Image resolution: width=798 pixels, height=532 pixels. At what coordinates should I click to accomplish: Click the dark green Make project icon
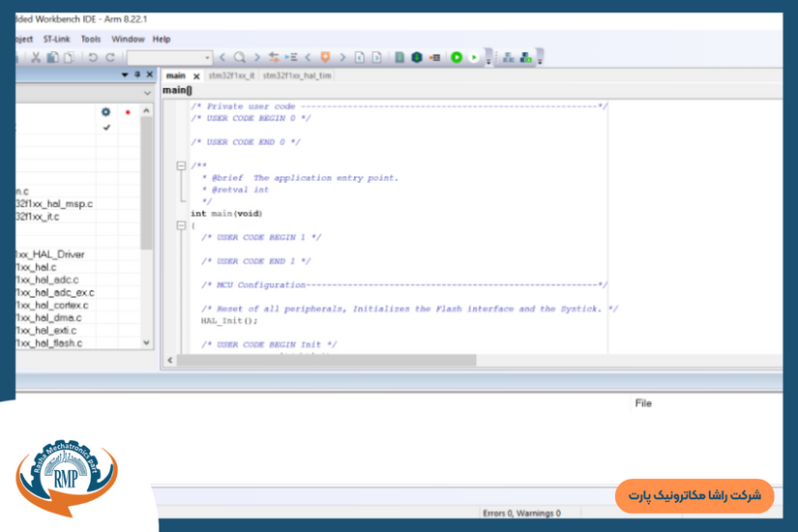point(417,58)
